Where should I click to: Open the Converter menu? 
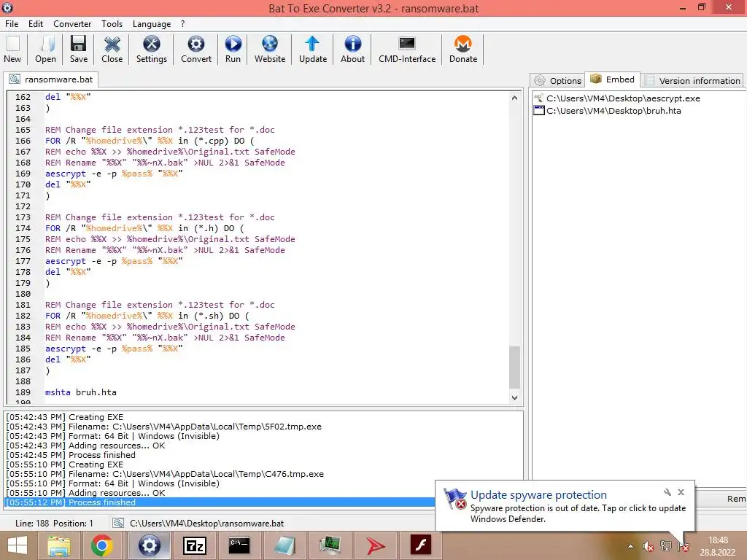(72, 24)
